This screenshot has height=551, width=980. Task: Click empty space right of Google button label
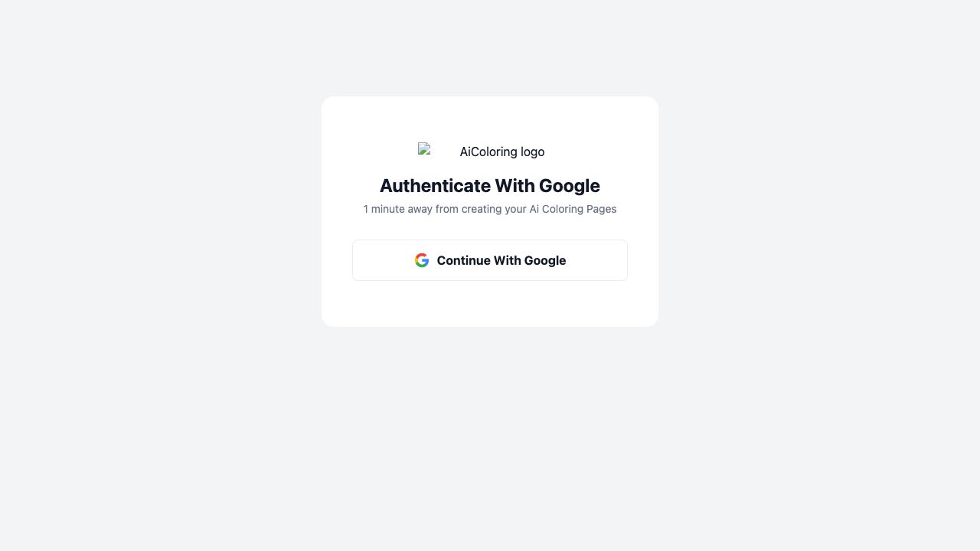[x=597, y=260]
